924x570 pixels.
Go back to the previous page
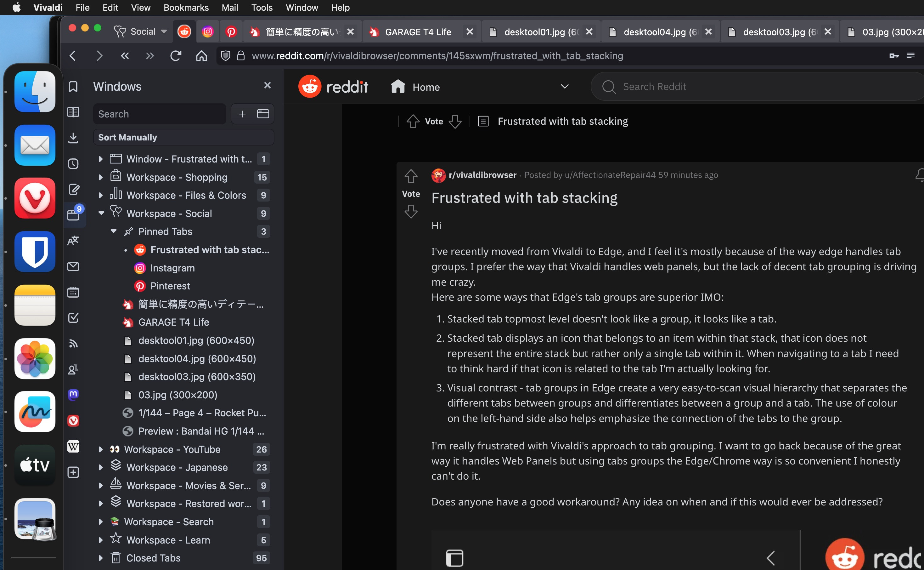pos(73,56)
